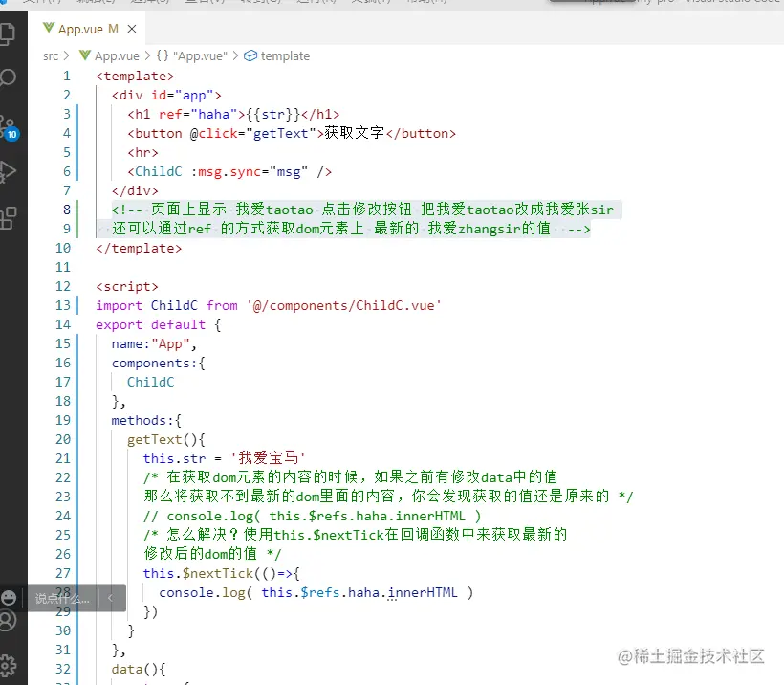Image resolution: width=784 pixels, height=685 pixels.
Task: Open the Run and Debug view
Action: pyautogui.click(x=8, y=172)
